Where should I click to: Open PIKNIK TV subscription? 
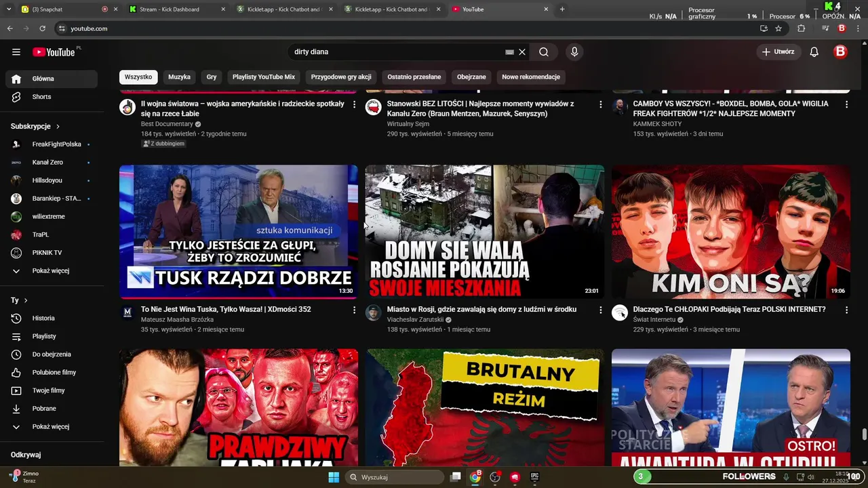coord(52,253)
